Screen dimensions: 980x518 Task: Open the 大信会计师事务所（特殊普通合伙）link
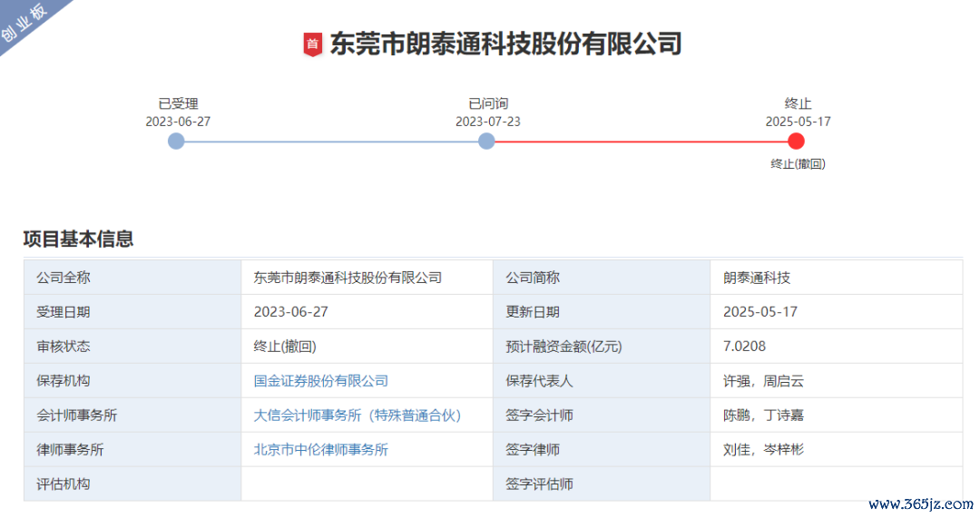357,415
